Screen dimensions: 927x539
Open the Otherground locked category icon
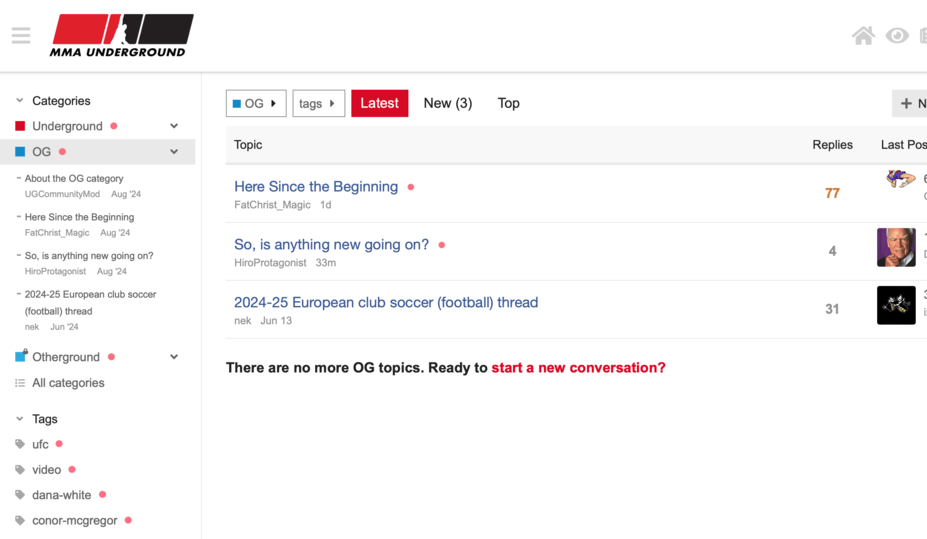(x=21, y=356)
